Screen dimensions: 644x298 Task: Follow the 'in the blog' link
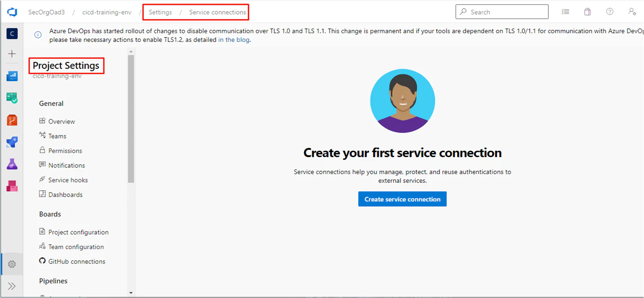click(x=234, y=40)
